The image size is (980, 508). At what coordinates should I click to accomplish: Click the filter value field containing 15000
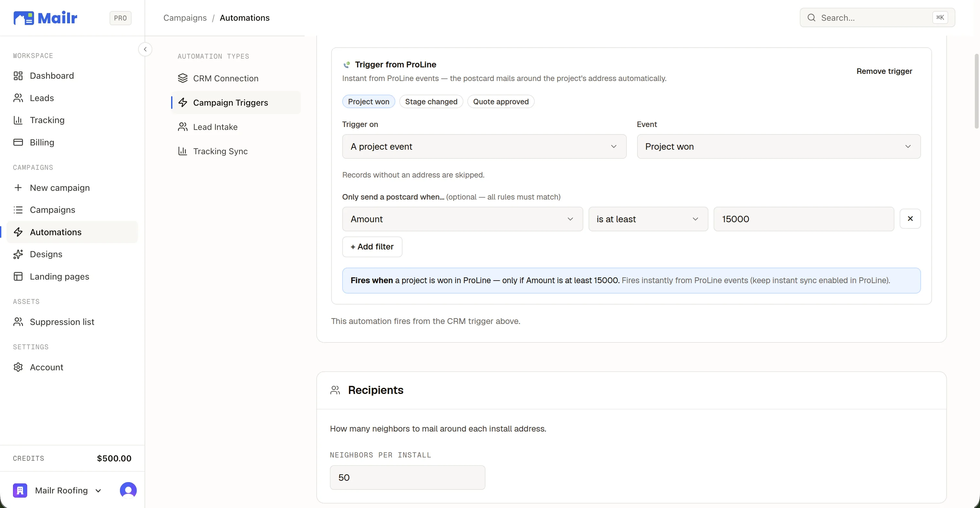point(803,219)
